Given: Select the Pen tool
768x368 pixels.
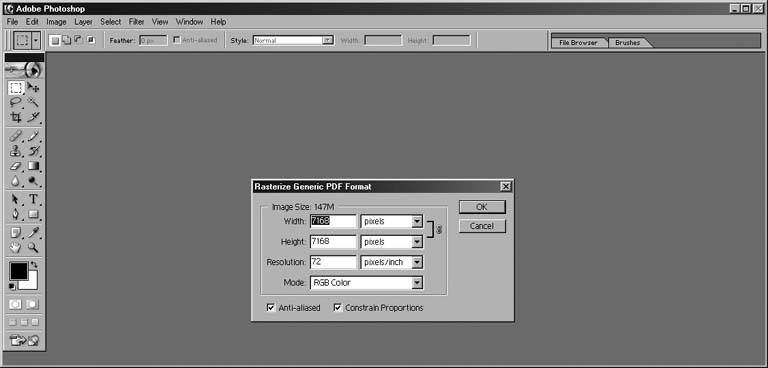Looking at the screenshot, I should 16,214.
